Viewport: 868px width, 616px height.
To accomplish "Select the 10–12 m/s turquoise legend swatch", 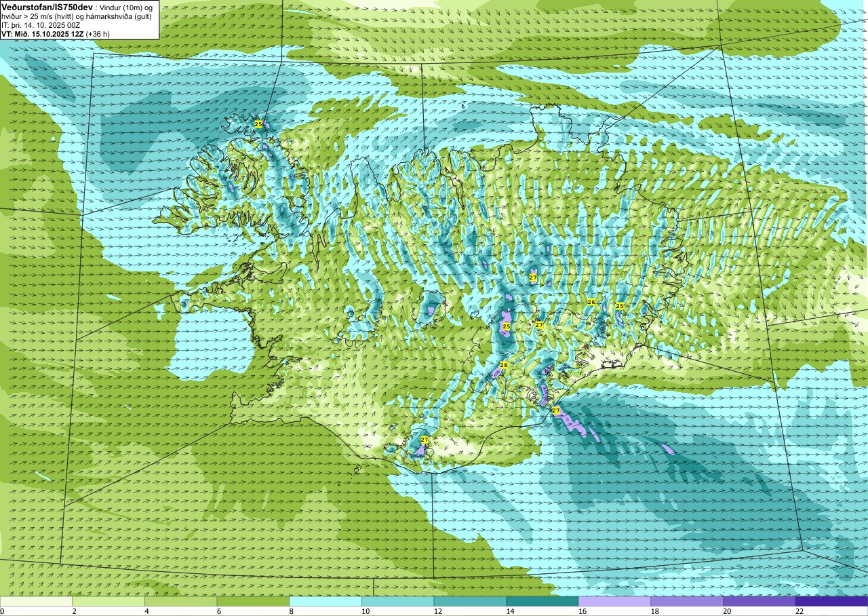I will pyautogui.click(x=398, y=601).
